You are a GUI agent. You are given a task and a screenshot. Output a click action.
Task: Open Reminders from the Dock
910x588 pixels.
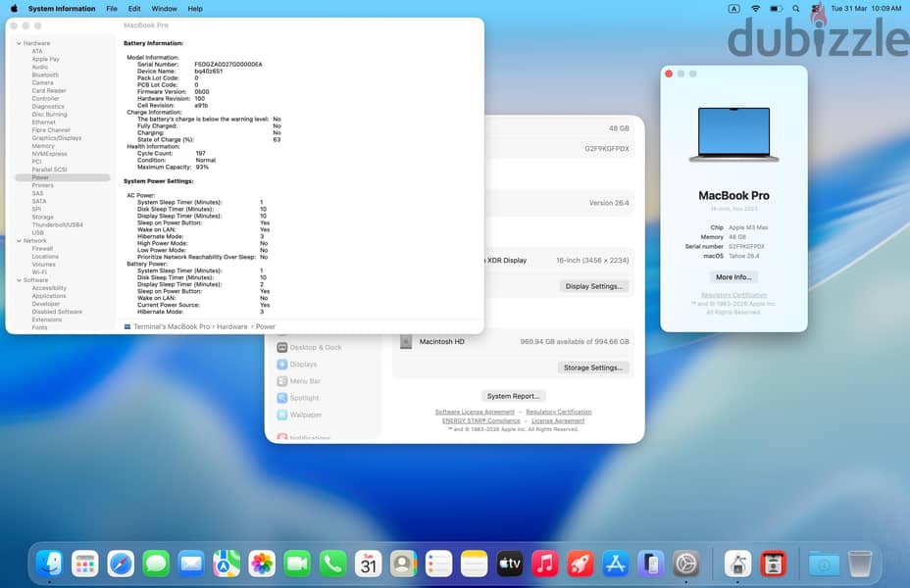pos(438,563)
